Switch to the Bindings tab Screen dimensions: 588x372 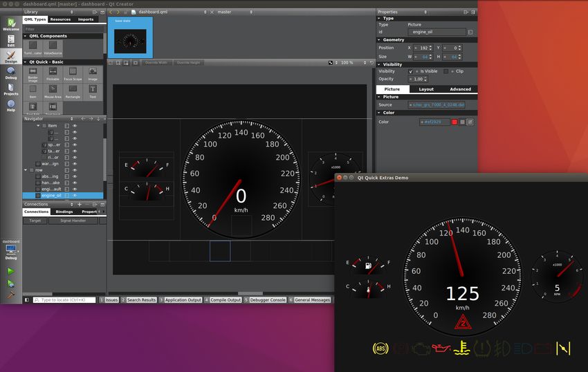pos(64,212)
